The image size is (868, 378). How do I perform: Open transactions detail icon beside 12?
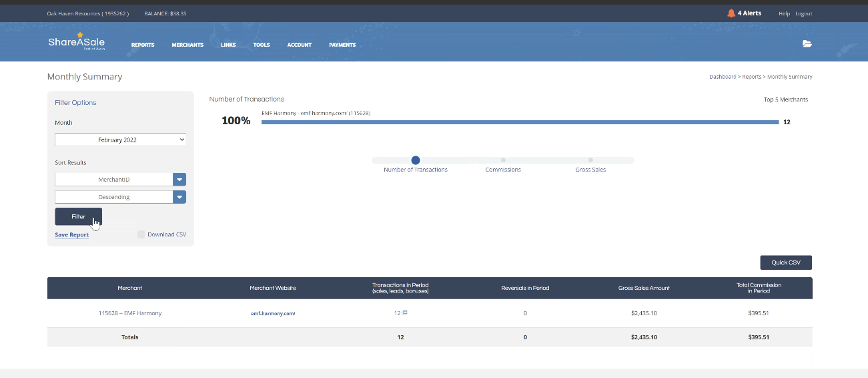point(404,313)
